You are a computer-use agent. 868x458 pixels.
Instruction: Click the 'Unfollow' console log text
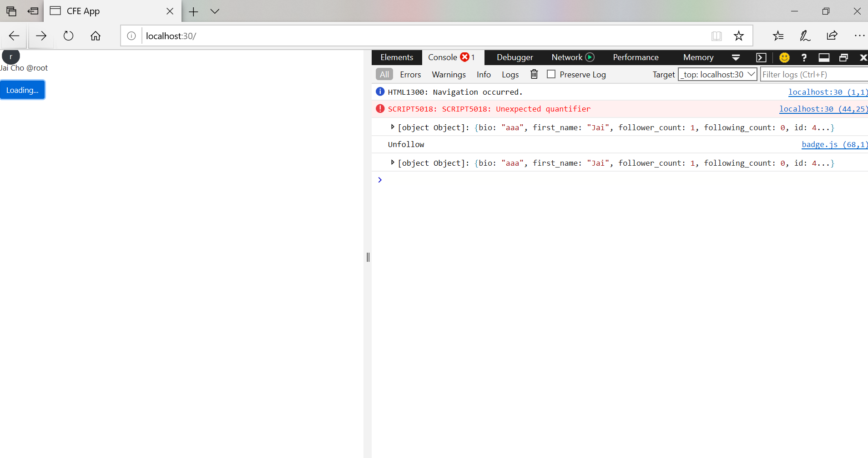coord(406,144)
